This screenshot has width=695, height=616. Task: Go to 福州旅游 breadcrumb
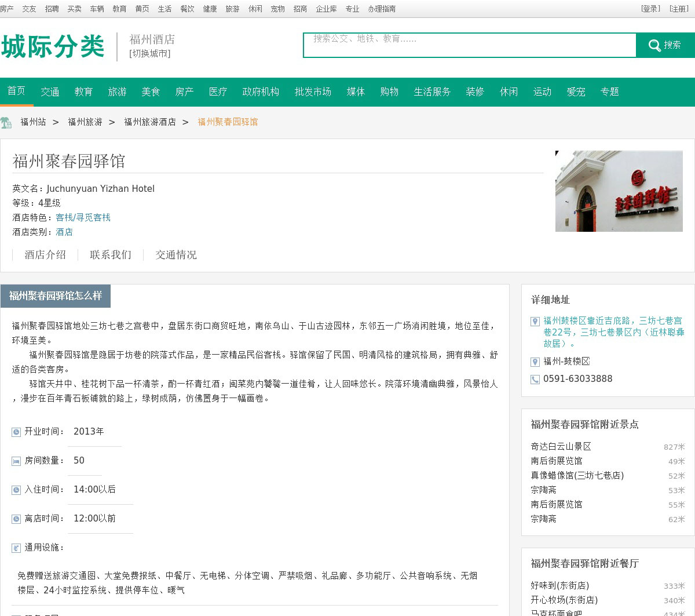coord(85,122)
